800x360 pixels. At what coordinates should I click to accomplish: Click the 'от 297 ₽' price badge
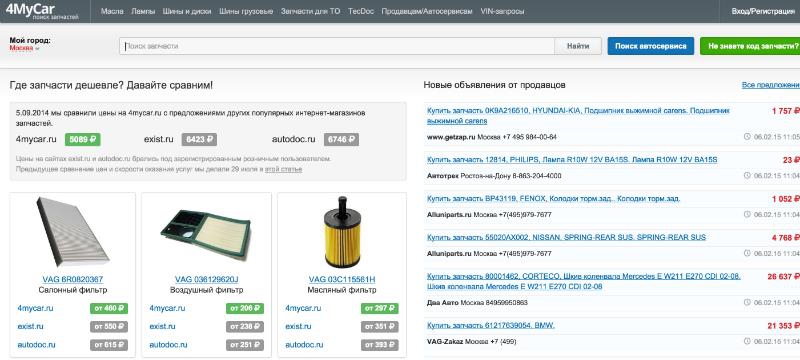pos(380,308)
